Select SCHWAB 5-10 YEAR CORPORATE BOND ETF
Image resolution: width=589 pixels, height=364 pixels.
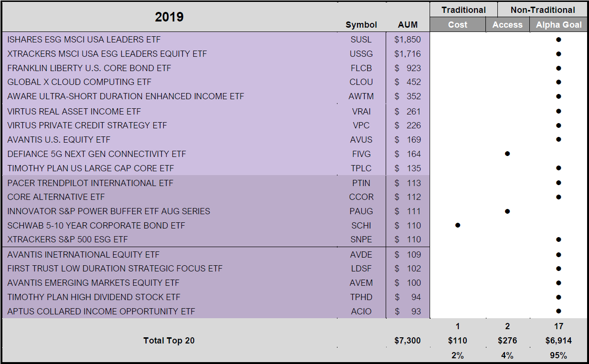pos(96,226)
